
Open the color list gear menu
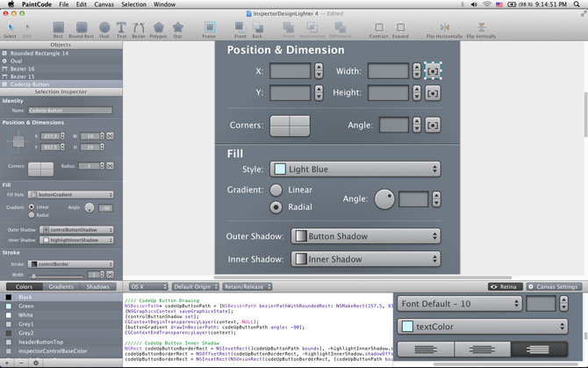pos(36,363)
